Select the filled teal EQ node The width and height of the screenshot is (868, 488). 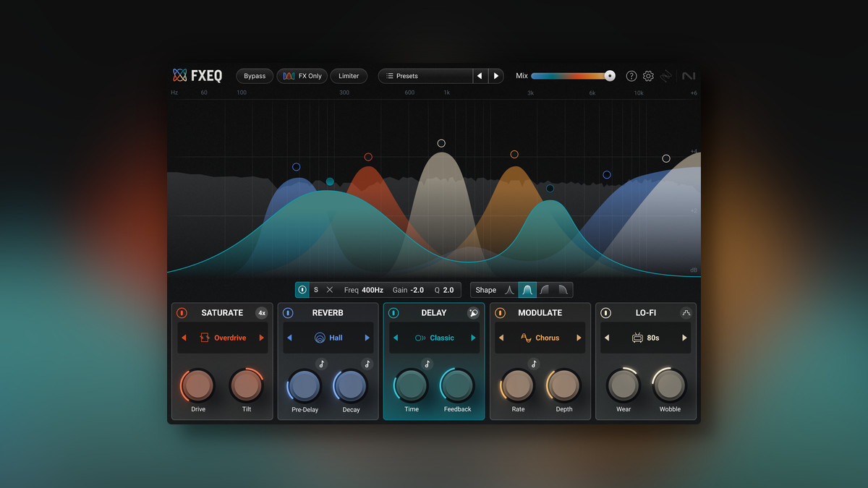pyautogui.click(x=330, y=181)
